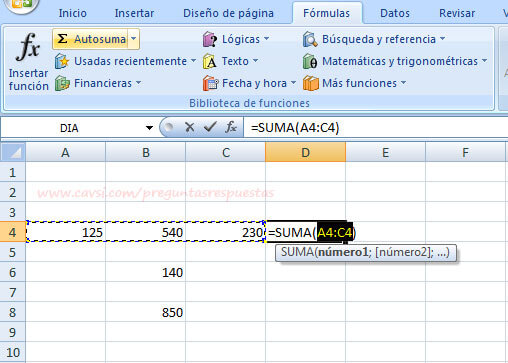This screenshot has height=363, width=508.
Task: Select row 8 header
Action: point(13,312)
